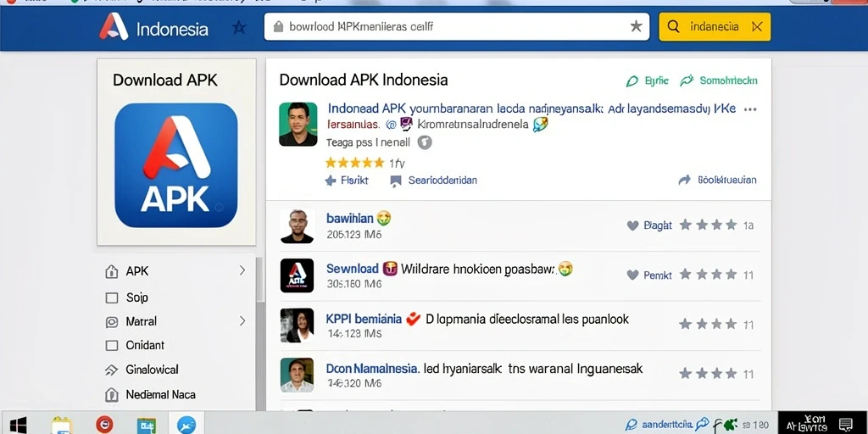Click the Gooklrueuian share button
Image resolution: width=868 pixels, height=434 pixels.
(717, 180)
